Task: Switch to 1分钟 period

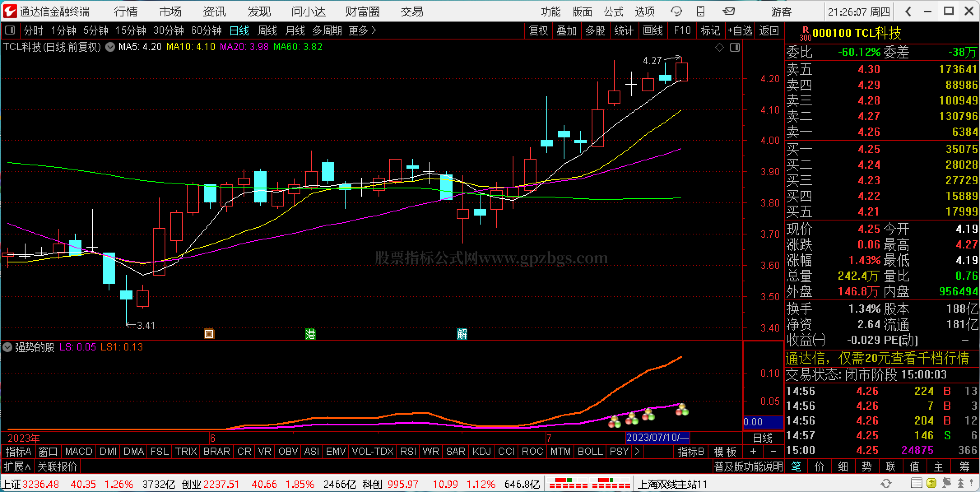Action: [x=63, y=30]
